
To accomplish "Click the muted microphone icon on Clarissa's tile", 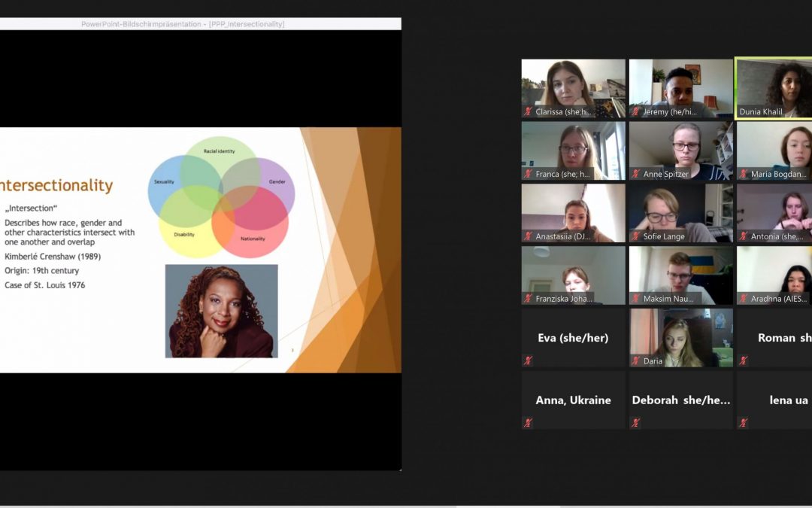I will point(529,112).
